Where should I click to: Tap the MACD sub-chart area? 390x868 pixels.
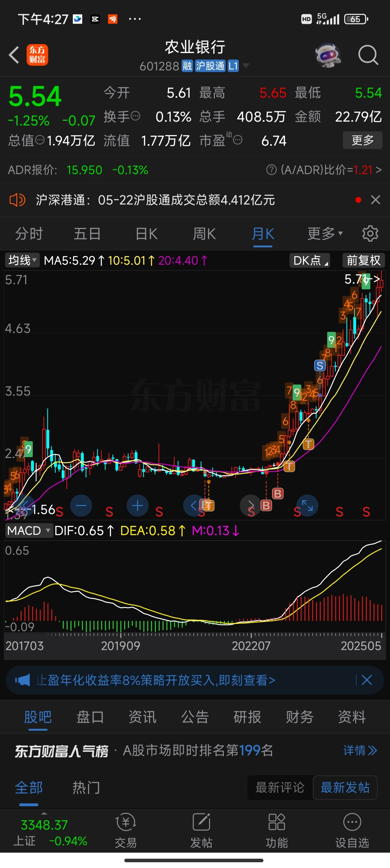(x=194, y=586)
